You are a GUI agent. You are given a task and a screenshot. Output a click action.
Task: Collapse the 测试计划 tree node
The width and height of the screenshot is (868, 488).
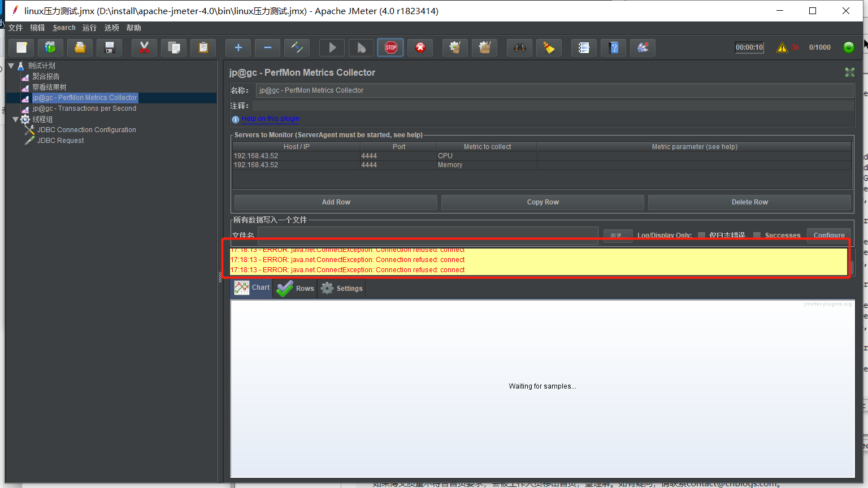pyautogui.click(x=11, y=66)
